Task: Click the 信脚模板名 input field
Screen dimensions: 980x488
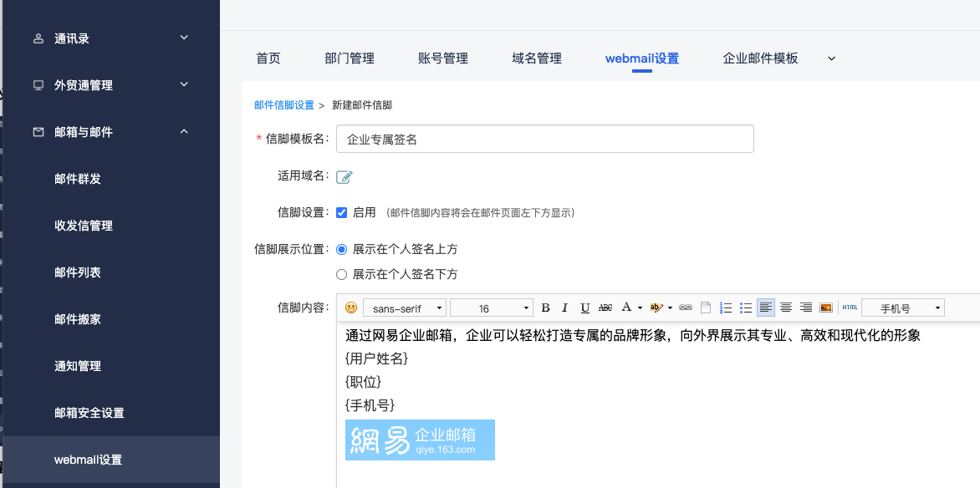Action: click(545, 139)
